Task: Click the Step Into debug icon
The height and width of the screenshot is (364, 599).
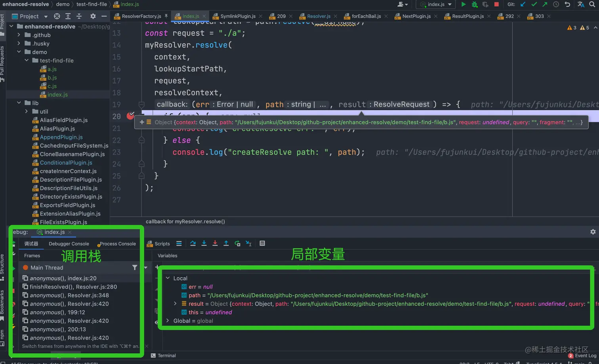Action: pos(204,244)
